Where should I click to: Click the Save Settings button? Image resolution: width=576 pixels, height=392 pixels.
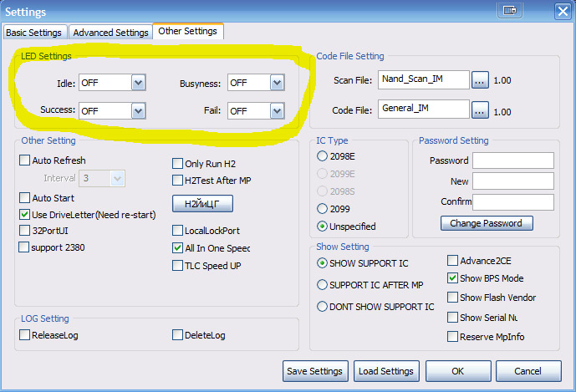(315, 371)
